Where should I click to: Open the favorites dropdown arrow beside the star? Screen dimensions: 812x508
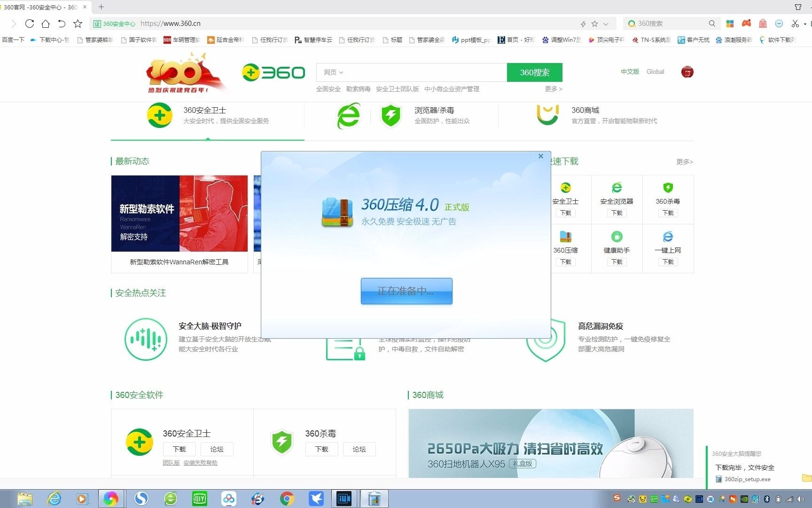point(606,23)
